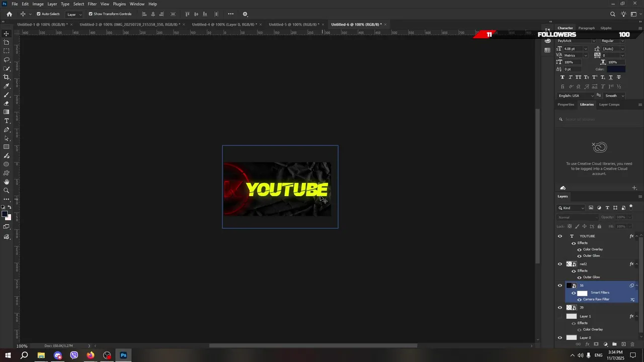The image size is (644, 362).
Task: Select the Horizontal Type tool
Action: [7, 121]
